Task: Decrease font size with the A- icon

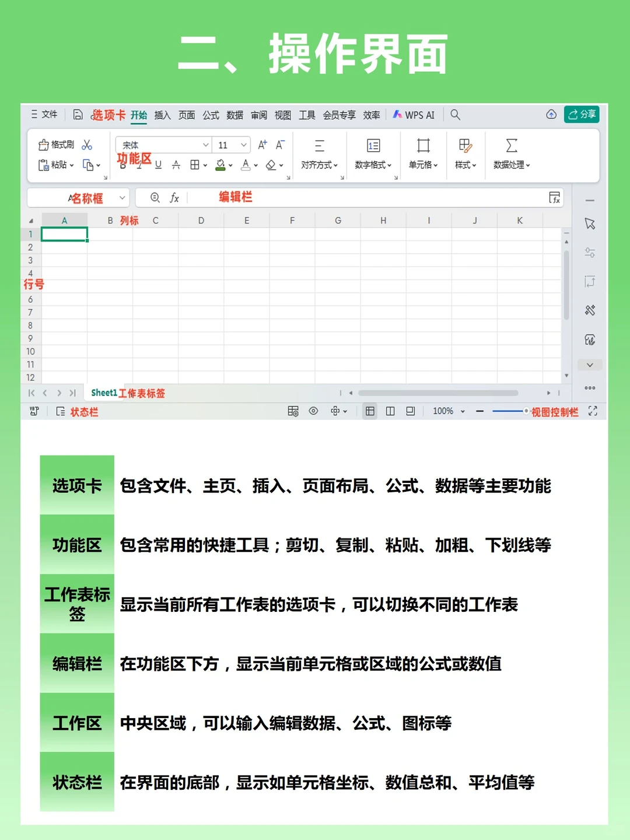Action: pos(280,145)
